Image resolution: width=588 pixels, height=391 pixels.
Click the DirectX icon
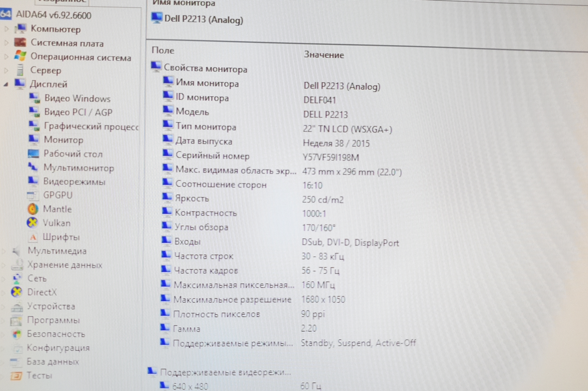17,292
